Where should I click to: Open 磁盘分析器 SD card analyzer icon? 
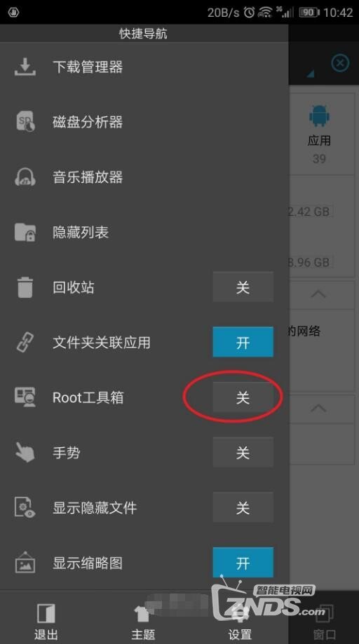(x=25, y=121)
